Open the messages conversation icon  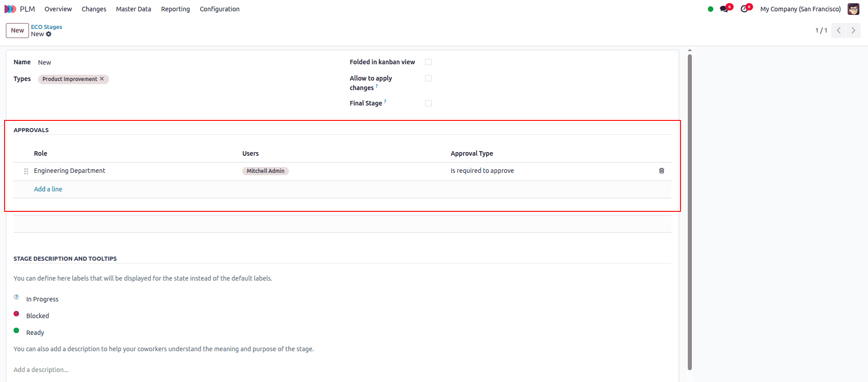(x=724, y=9)
